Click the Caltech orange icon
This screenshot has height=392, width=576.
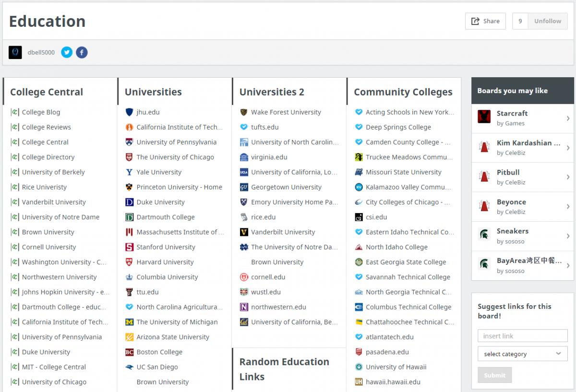click(129, 127)
